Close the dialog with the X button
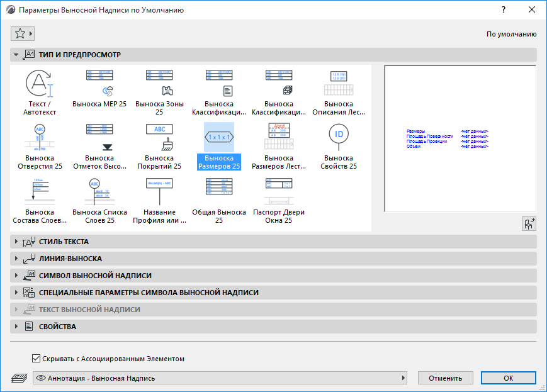This screenshot has height=392, width=547. point(532,10)
